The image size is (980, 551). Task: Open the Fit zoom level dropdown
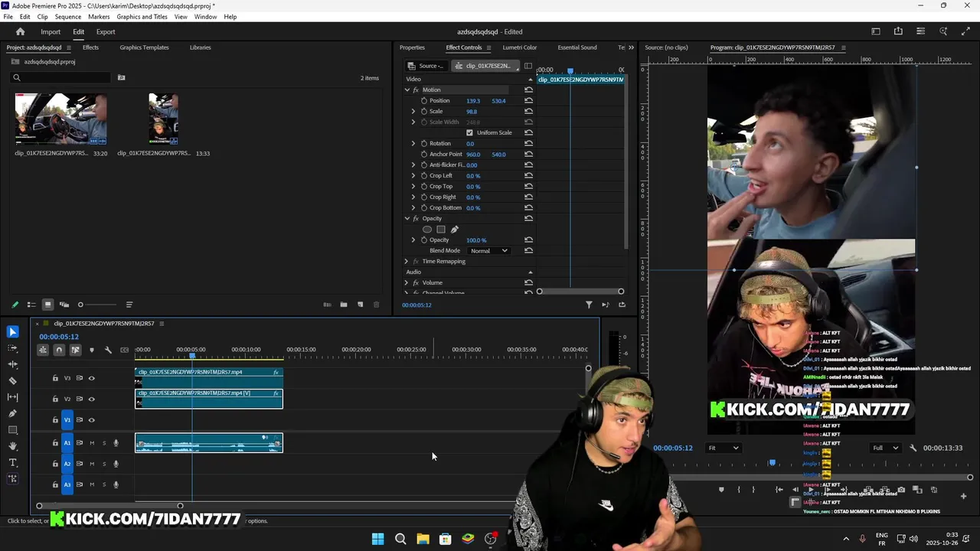[x=724, y=448]
